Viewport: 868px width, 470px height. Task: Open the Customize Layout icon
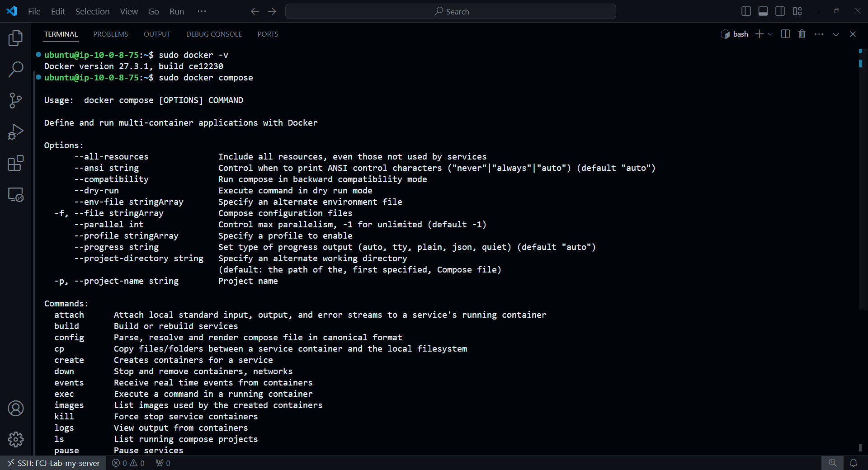[x=797, y=11]
